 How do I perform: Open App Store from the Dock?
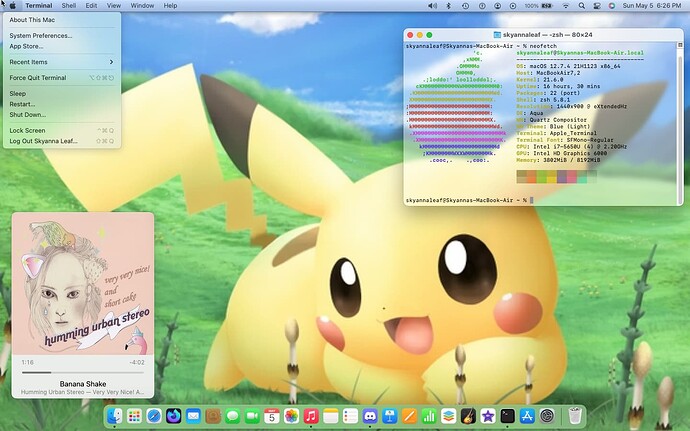[527, 416]
